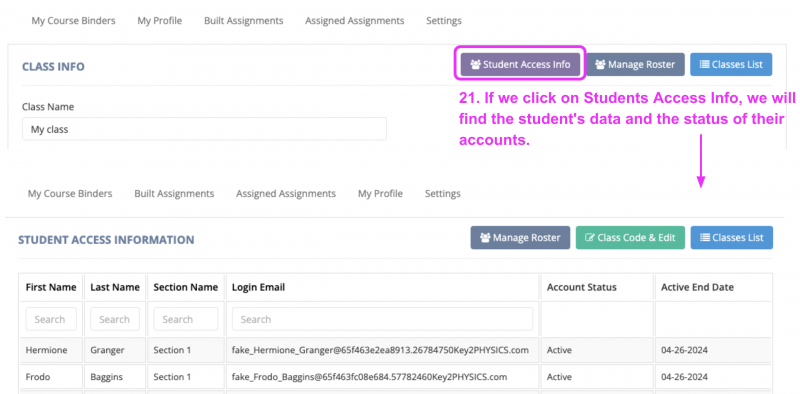Click the Login Email search box
The width and height of the screenshot is (800, 394).
point(382,319)
